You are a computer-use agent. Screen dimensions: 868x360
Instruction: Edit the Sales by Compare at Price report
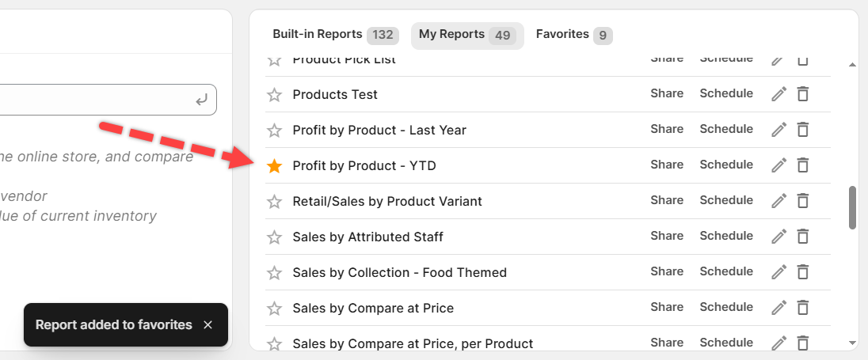779,308
